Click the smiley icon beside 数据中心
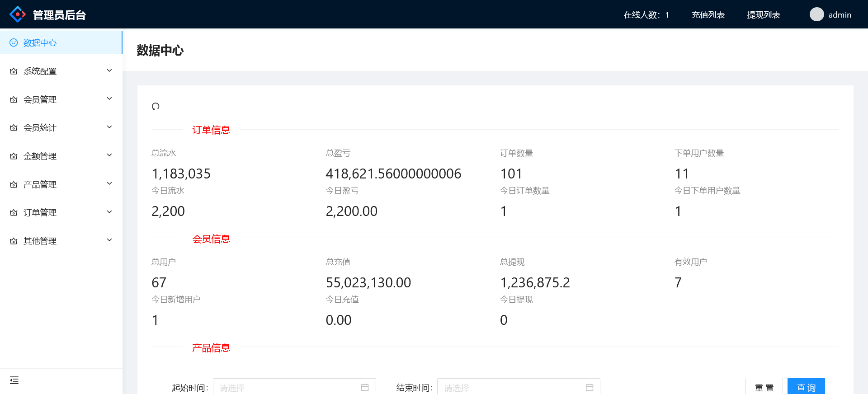Image resolution: width=868 pixels, height=394 pixels. coord(14,42)
